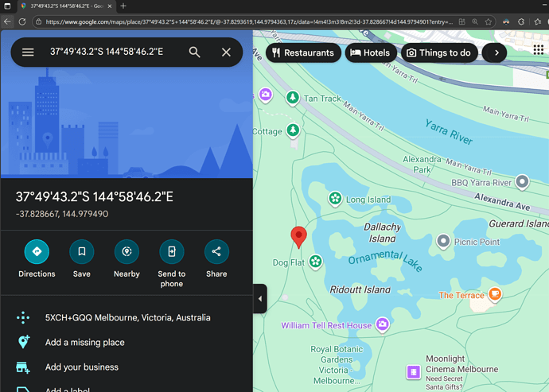Select the Things to do chip
The width and height of the screenshot is (549, 392).
(x=438, y=53)
